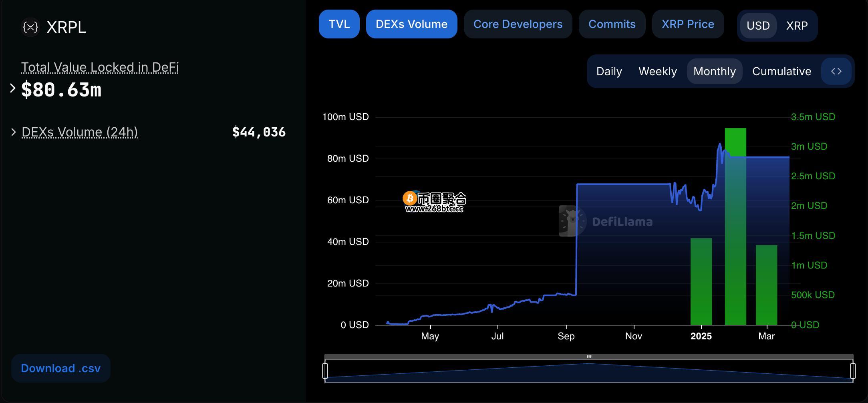
Task: Enable the Commits chart series
Action: 612,24
